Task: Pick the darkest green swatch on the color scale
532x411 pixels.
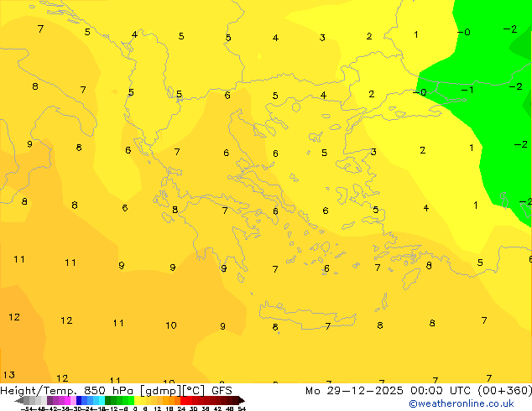Action: pyautogui.click(x=107, y=401)
